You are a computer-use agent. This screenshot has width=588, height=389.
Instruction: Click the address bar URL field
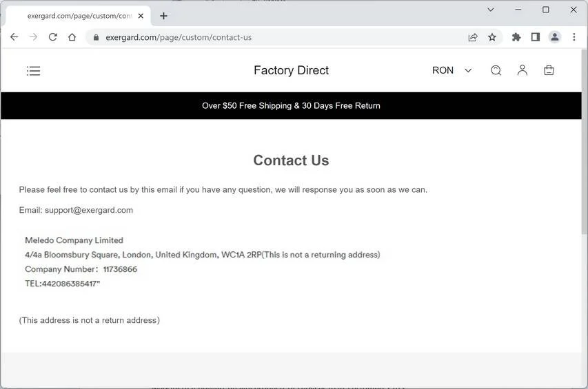tap(278, 37)
